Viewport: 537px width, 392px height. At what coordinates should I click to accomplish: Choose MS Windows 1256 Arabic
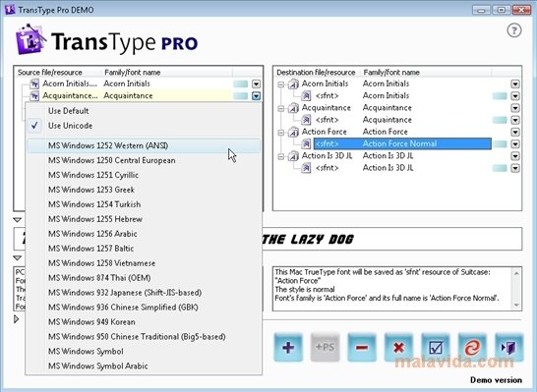tap(144, 234)
